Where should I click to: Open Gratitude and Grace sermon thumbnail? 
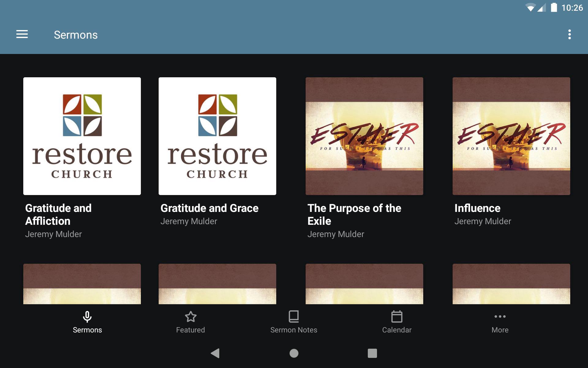217,136
